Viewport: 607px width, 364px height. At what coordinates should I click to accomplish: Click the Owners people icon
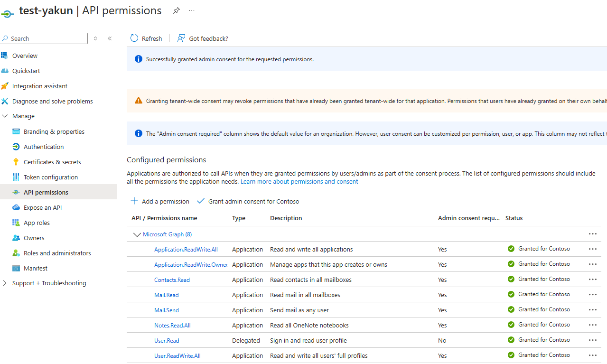click(16, 238)
